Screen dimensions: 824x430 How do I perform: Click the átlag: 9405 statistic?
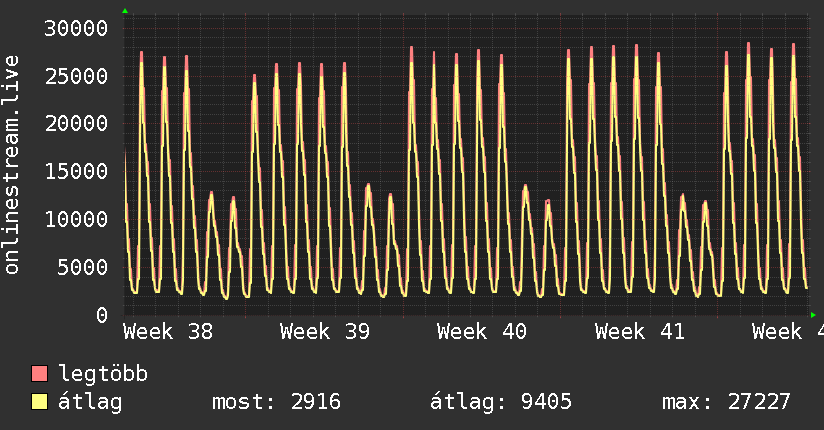click(501, 402)
